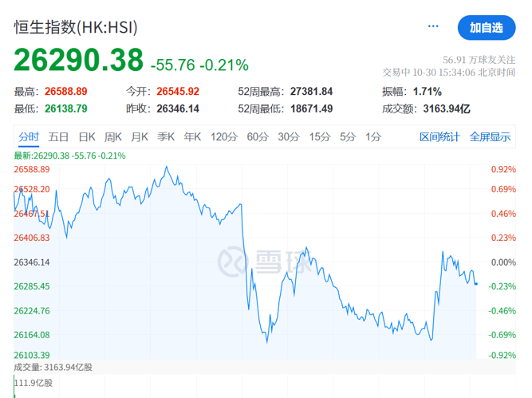Switch to the 五日 chart tab
The height and width of the screenshot is (398, 532).
[58, 136]
